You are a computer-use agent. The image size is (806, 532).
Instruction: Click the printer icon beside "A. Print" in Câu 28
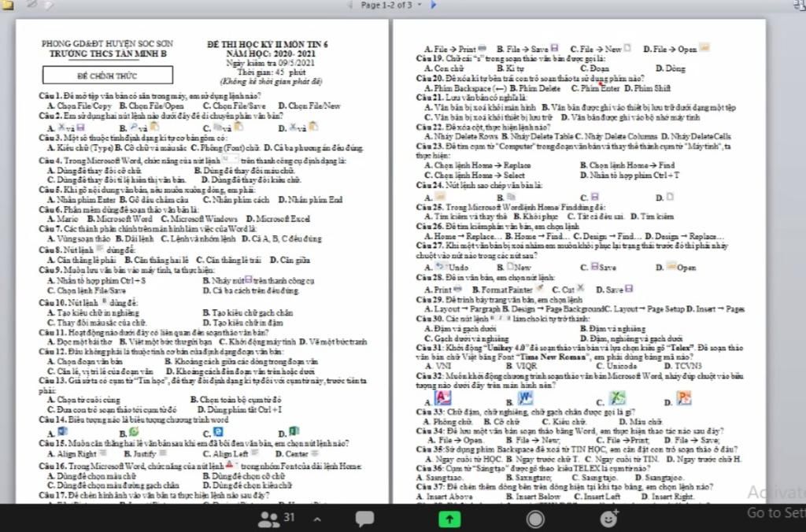coord(457,289)
